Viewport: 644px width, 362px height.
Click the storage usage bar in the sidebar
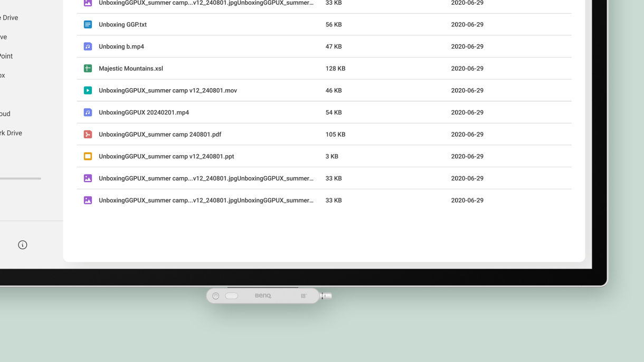tap(20, 178)
